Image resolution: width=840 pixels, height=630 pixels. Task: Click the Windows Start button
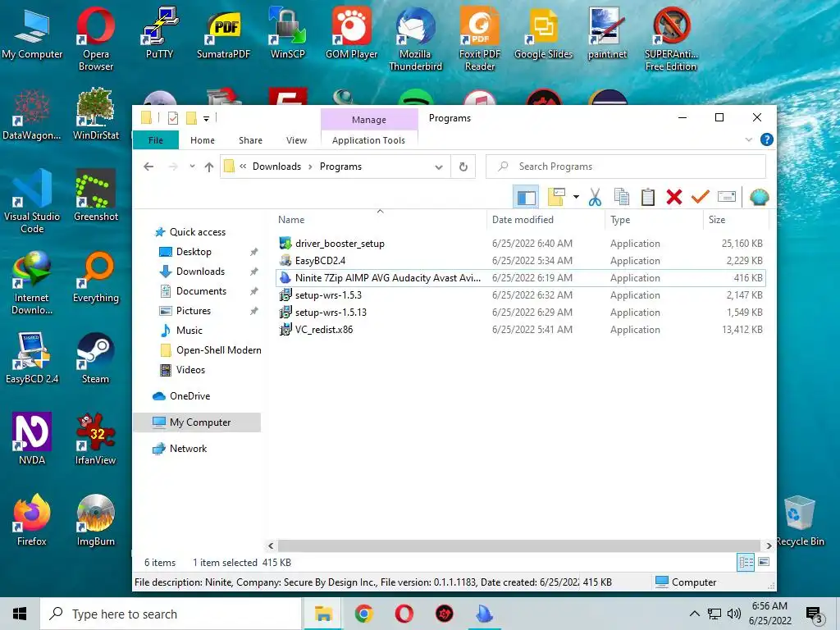pos(20,614)
